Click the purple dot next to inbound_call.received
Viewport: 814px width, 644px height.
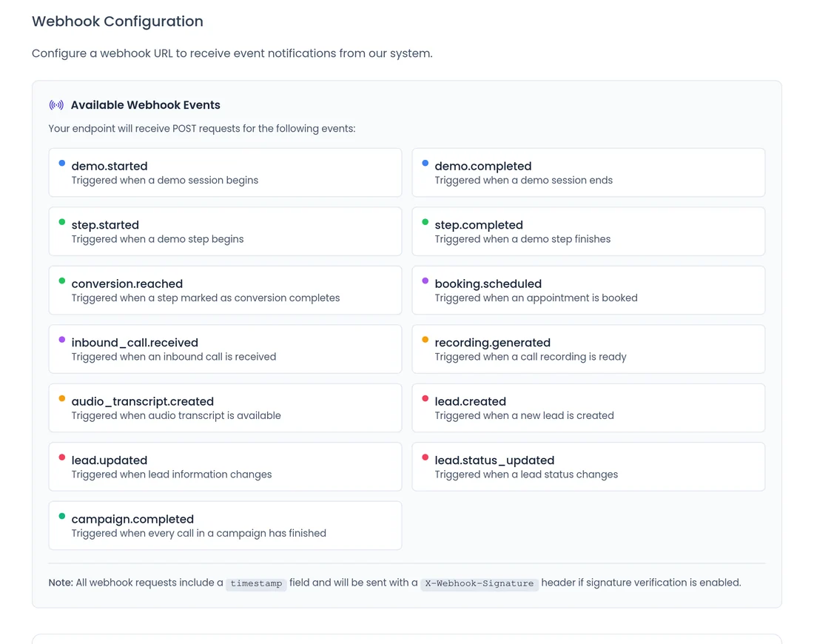coord(61,340)
